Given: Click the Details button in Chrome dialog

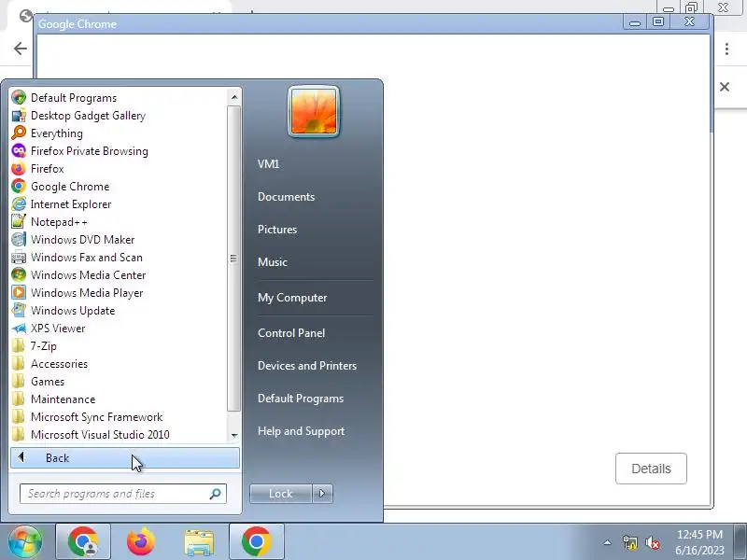Looking at the screenshot, I should [651, 469].
